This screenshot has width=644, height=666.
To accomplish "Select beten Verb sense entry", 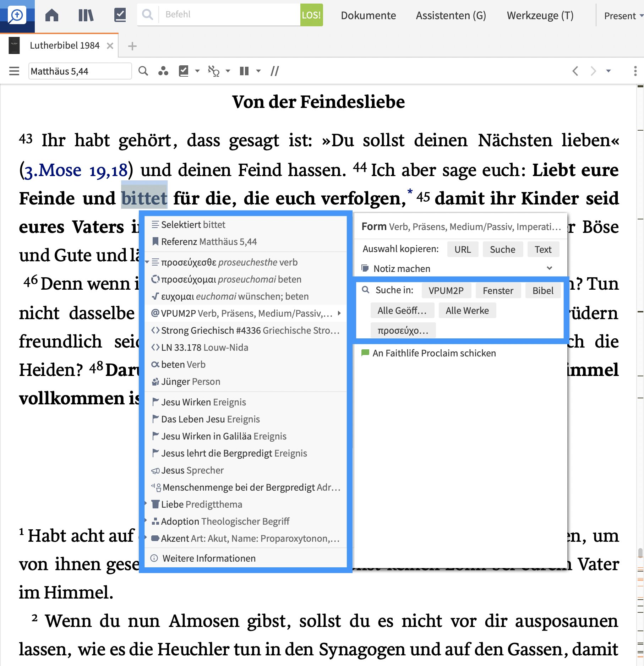I will [245, 365].
